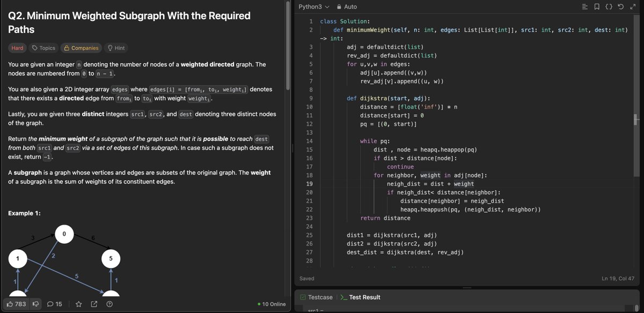Image resolution: width=644 pixels, height=313 pixels.
Task: Open the question-mark feedback icon
Action: [x=109, y=304]
